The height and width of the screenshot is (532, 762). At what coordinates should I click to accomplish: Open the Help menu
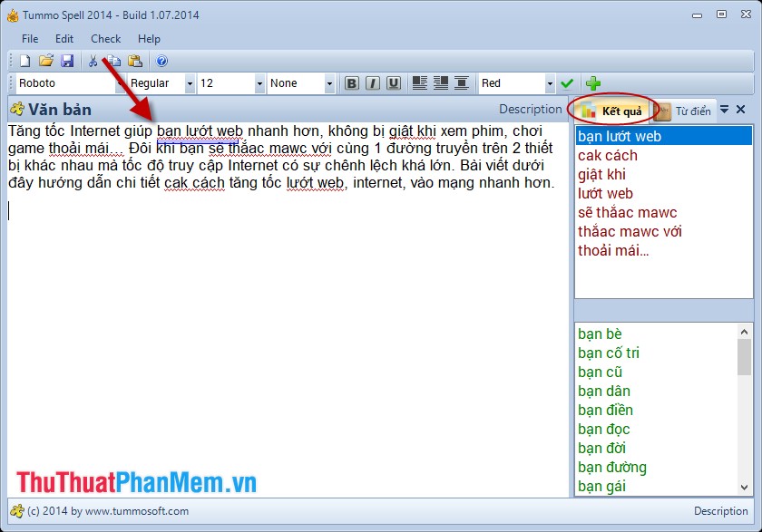pos(149,39)
